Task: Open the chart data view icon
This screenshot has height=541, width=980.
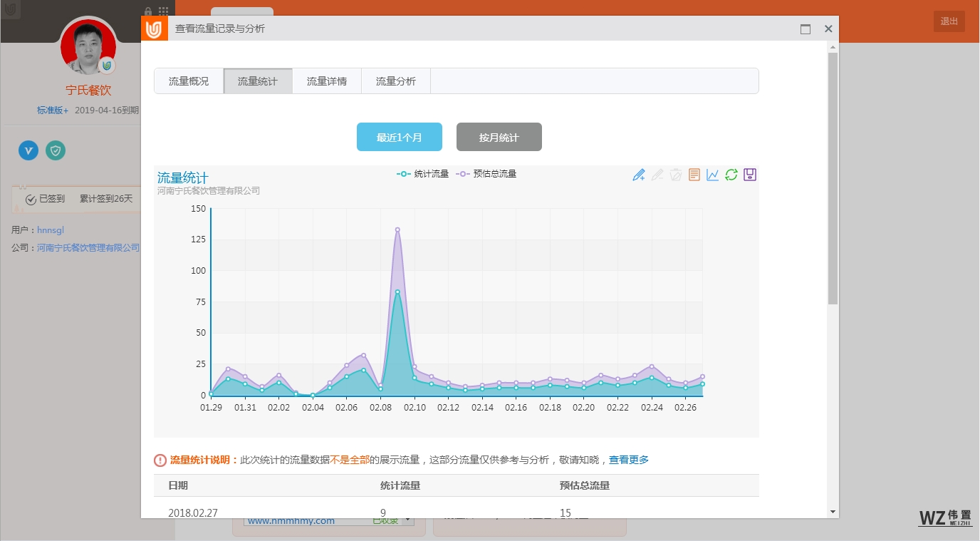Action: click(x=694, y=175)
